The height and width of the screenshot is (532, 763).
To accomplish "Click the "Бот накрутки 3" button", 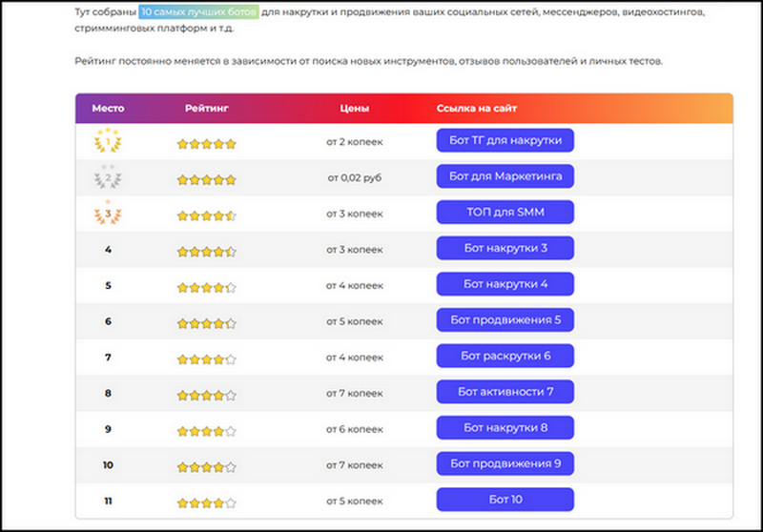I will click(x=505, y=248).
